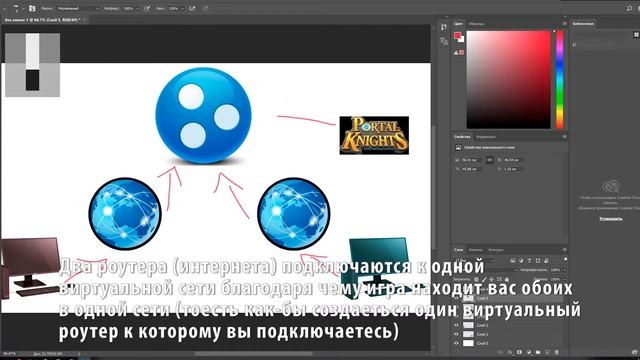640x360 pixels.
Task: Click the out-of-gamut warning triangle
Action: tap(456, 53)
